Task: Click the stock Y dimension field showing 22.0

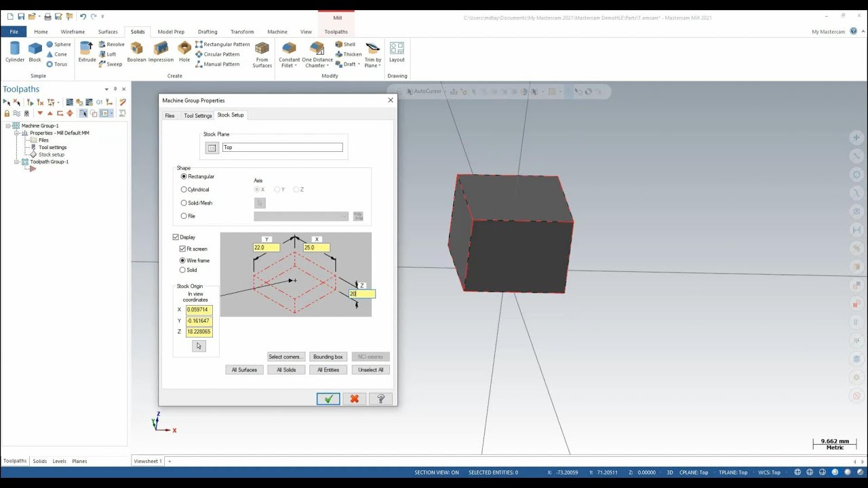Action: (266, 248)
